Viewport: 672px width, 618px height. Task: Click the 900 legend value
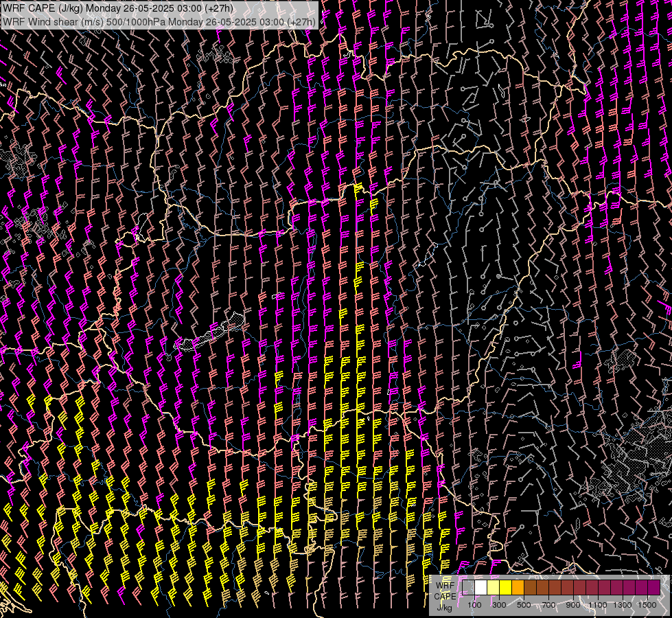pos(573,605)
